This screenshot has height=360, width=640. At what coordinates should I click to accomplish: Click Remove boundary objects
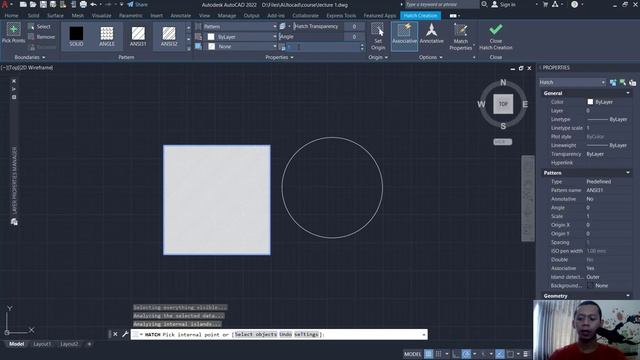[x=41, y=37]
